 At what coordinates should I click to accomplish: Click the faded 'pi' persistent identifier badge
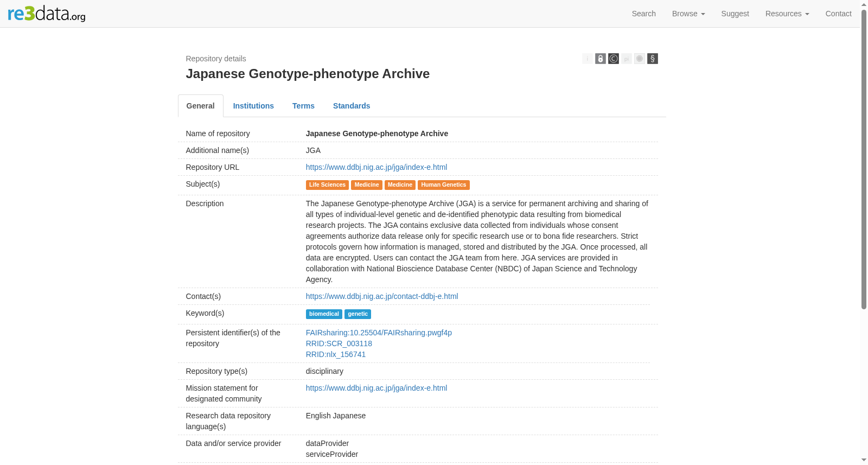pyautogui.click(x=627, y=59)
